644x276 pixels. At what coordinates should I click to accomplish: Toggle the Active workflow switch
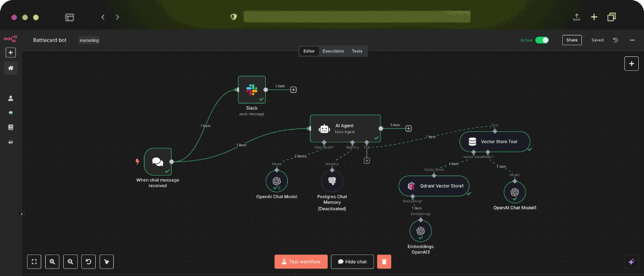pyautogui.click(x=542, y=40)
